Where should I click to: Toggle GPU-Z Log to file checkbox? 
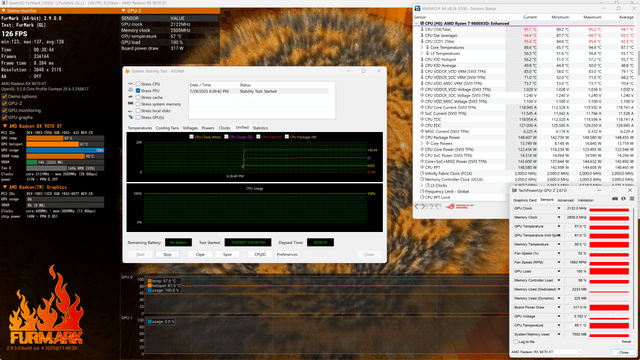516,342
